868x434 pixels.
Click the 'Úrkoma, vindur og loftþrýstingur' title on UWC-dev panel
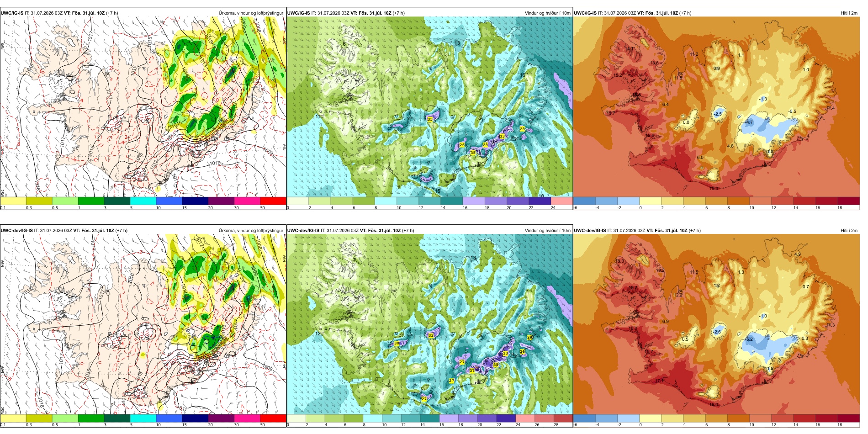(251, 231)
